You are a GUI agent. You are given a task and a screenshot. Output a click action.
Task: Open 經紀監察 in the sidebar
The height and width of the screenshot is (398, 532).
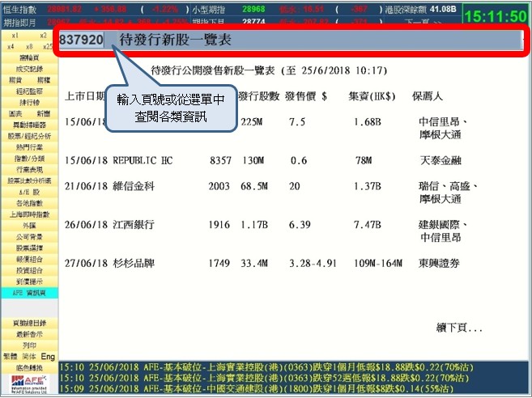pyautogui.click(x=29, y=91)
